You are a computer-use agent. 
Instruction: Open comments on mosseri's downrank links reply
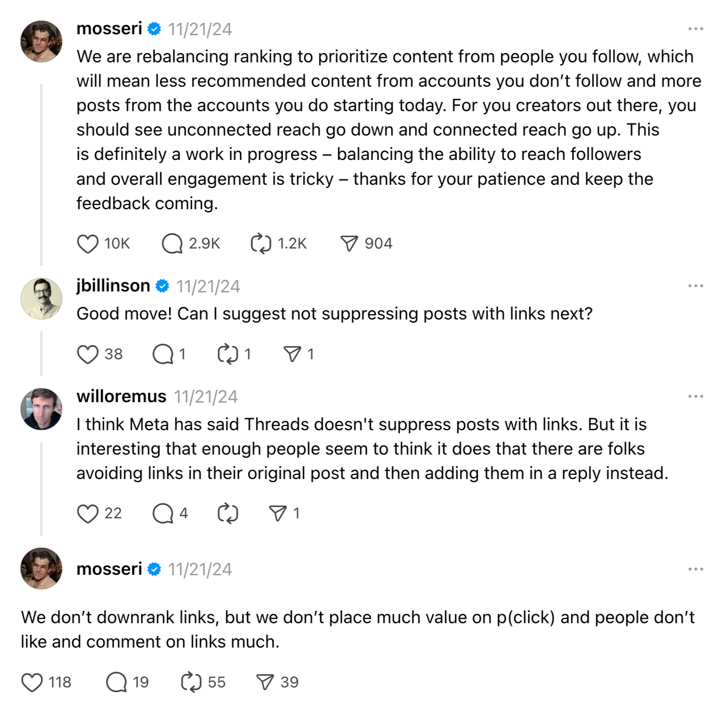point(117,682)
